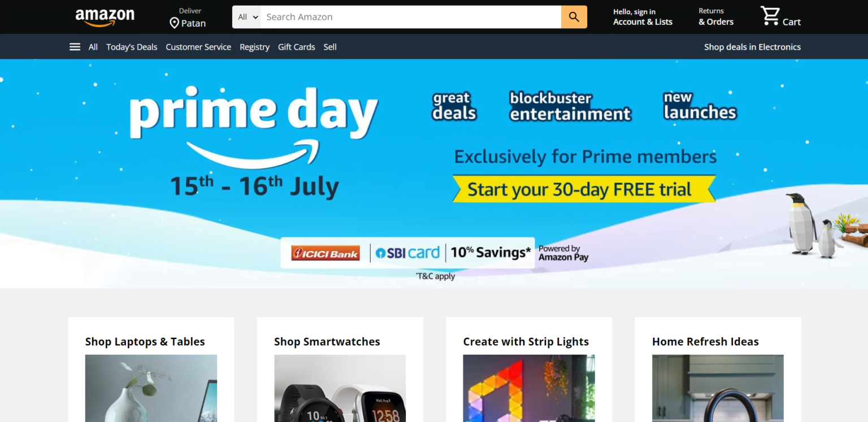This screenshot has height=422, width=868.
Task: Expand the All search category dropdown
Action: (247, 17)
